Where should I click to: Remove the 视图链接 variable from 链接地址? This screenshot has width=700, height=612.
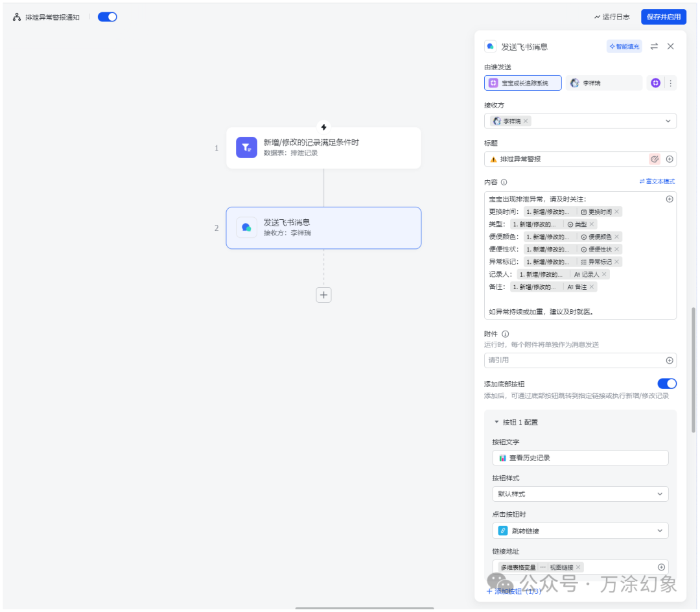(x=578, y=567)
